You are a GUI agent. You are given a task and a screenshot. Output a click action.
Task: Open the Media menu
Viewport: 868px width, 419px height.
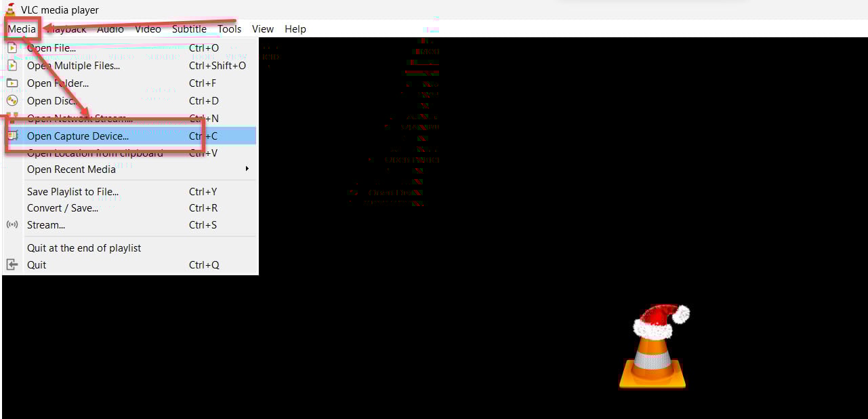pos(22,29)
